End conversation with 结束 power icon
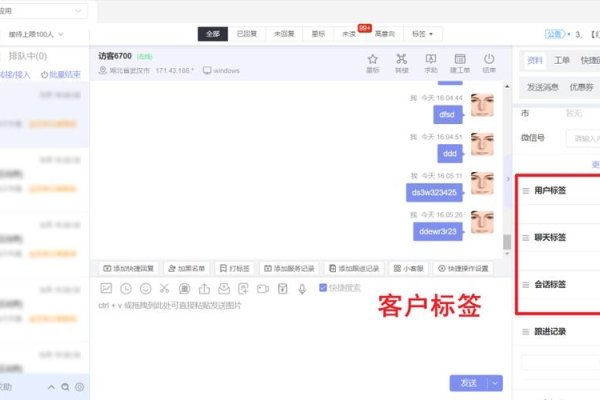Viewport: 600px width, 400px height. (489, 63)
